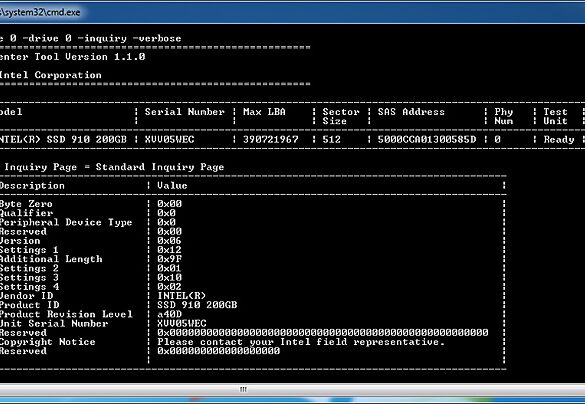Click Additional Length value 0x9F
The image size is (585, 404).
pyautogui.click(x=169, y=259)
